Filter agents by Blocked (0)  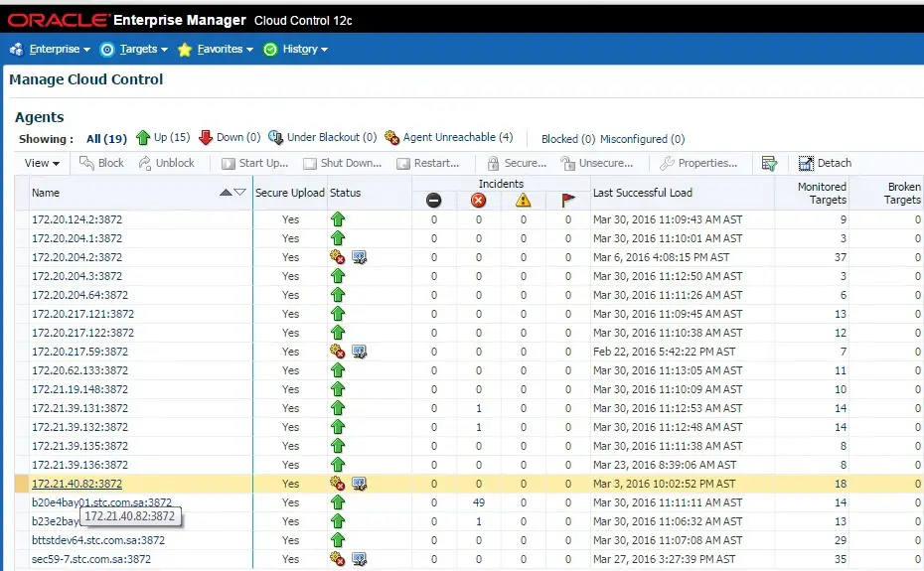click(x=568, y=139)
